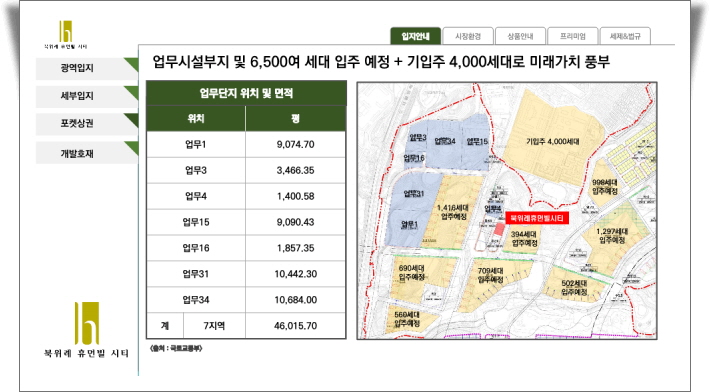The height and width of the screenshot is (392, 710).
Task: Click the 업무1 block on the map
Action: [409, 225]
